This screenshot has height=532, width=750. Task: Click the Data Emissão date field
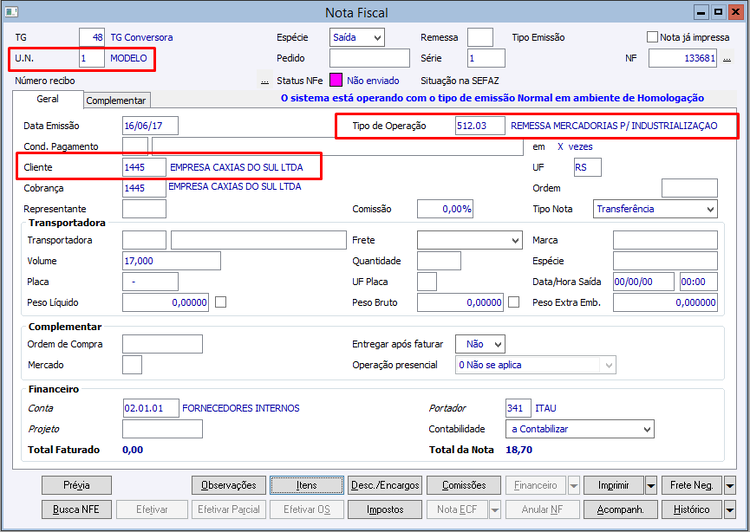tap(150, 126)
